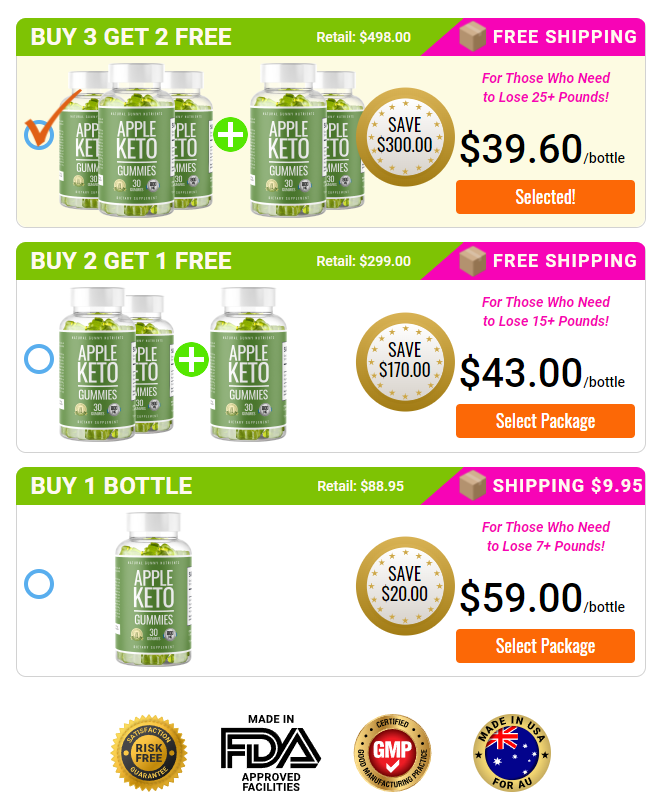This screenshot has width=660, height=808.
Task: Click the Buy 3 Get 2 Free header
Action: pos(131,37)
